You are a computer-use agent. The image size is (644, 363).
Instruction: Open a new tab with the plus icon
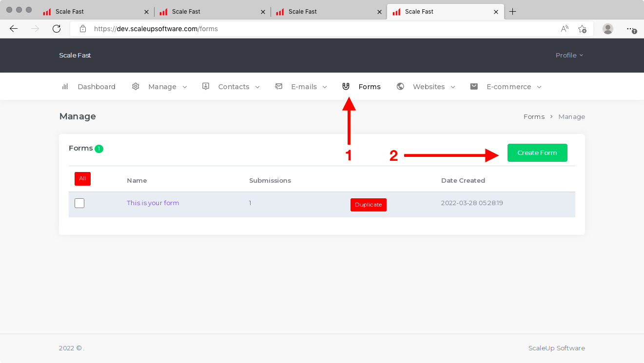[x=512, y=12]
